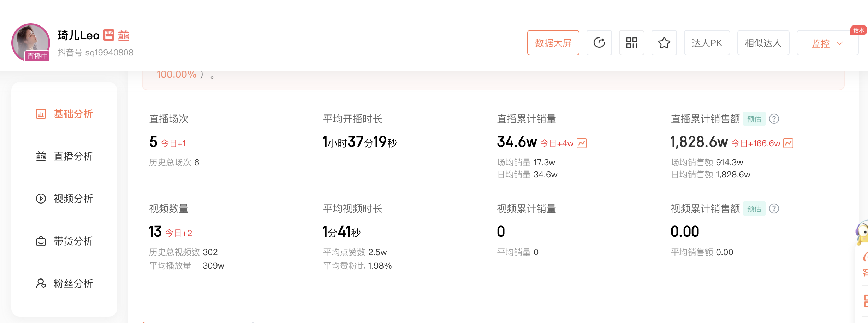Click the live sales trend chart icon
868x323 pixels.
pos(582,143)
